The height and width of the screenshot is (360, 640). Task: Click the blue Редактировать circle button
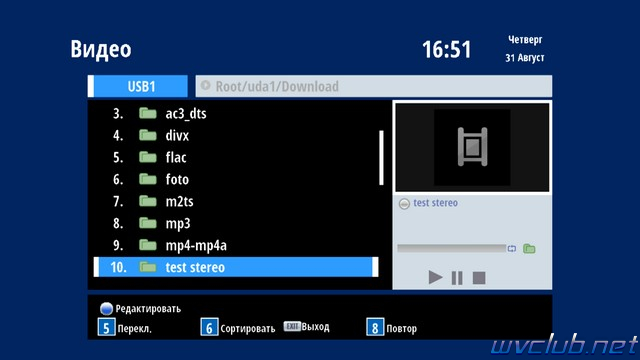[x=106, y=309]
